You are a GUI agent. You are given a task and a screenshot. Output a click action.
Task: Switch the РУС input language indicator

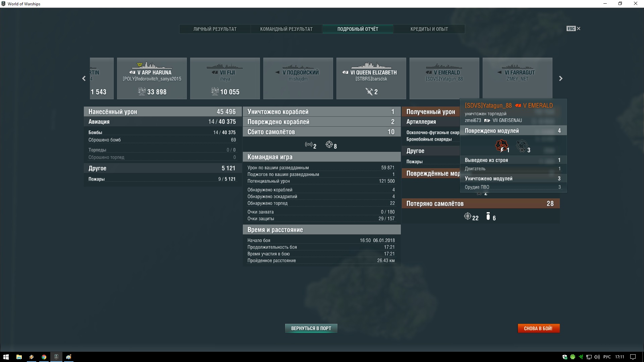(607, 357)
